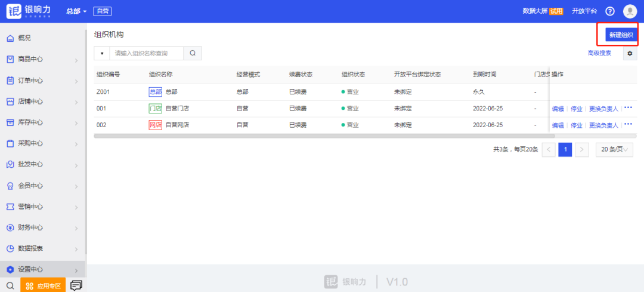Viewport: 644px width, 292px height.
Task: Click the chat message icon at bottom left
Action: (76, 285)
